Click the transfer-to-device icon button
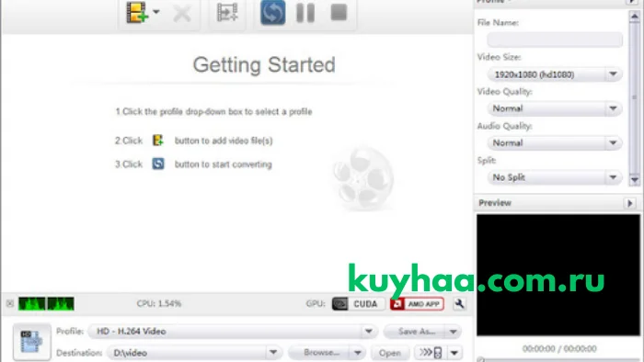The height and width of the screenshot is (362, 644). (431, 353)
